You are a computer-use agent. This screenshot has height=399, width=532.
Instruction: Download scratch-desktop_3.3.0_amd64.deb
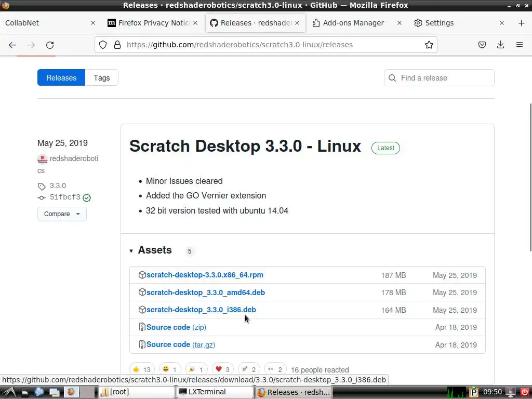coord(206,292)
